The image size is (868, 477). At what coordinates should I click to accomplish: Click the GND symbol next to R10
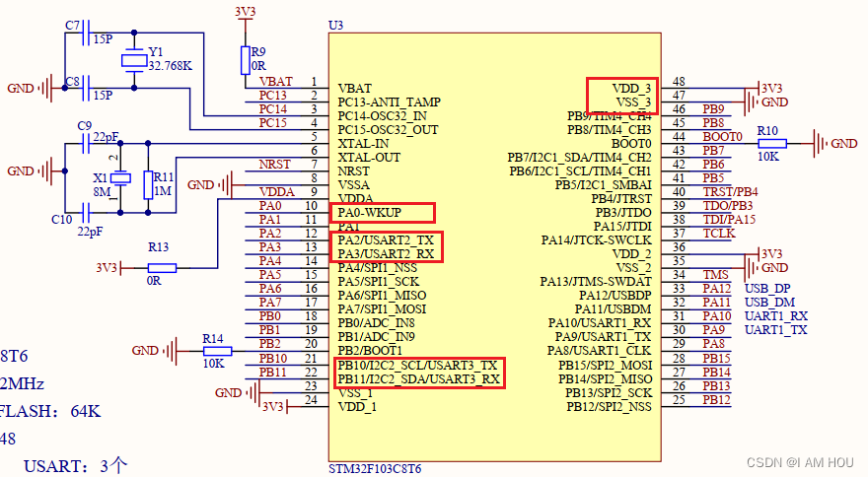(x=834, y=144)
